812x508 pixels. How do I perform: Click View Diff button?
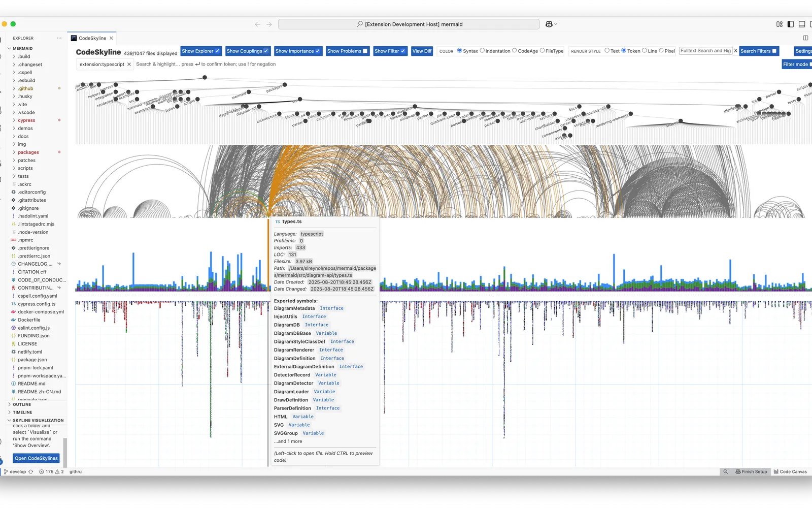[x=422, y=51]
